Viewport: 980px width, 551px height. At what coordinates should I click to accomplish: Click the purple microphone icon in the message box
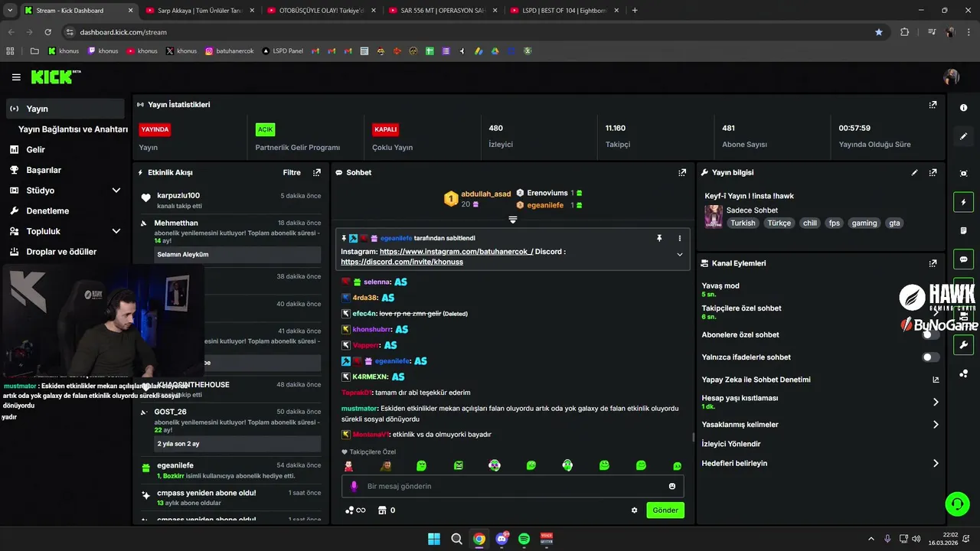354,486
